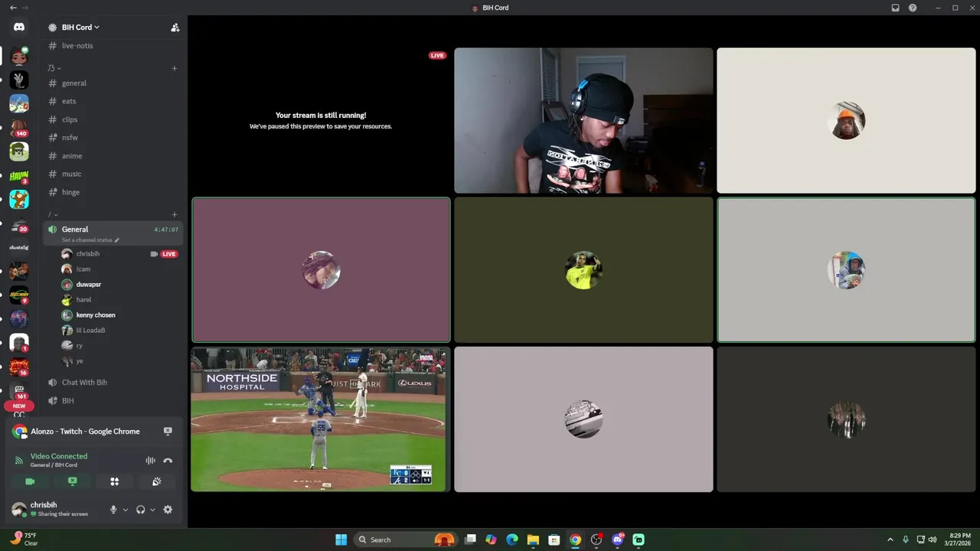Disconnect from voice with the hang-up icon
The height and width of the screenshot is (551, 980).
168,461
